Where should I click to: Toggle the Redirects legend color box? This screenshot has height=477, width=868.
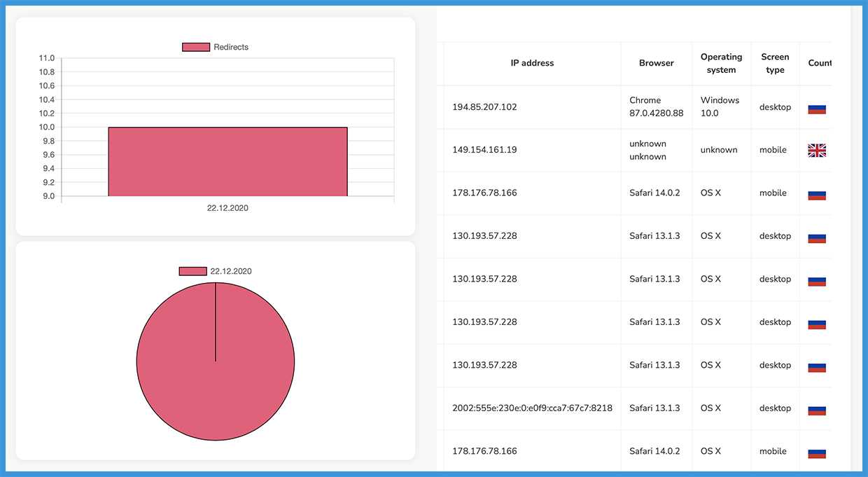coord(196,47)
